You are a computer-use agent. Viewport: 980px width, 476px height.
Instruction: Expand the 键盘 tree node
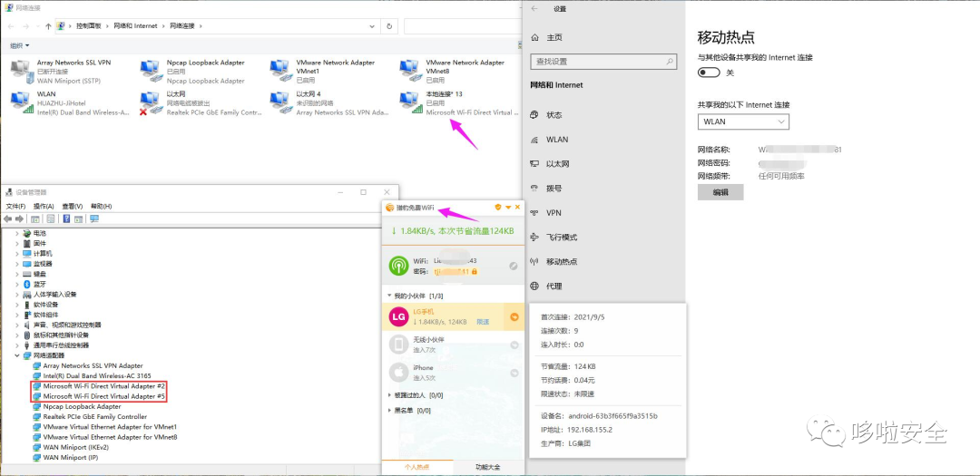pyautogui.click(x=17, y=274)
